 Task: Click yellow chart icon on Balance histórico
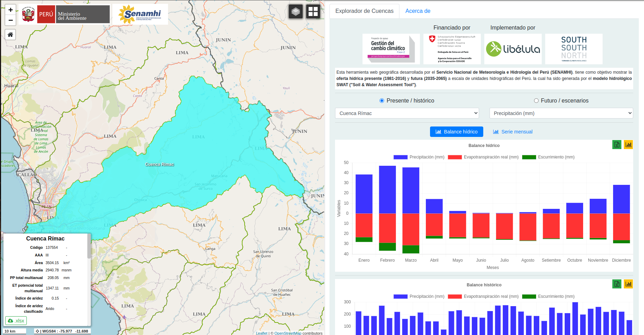coord(628,284)
